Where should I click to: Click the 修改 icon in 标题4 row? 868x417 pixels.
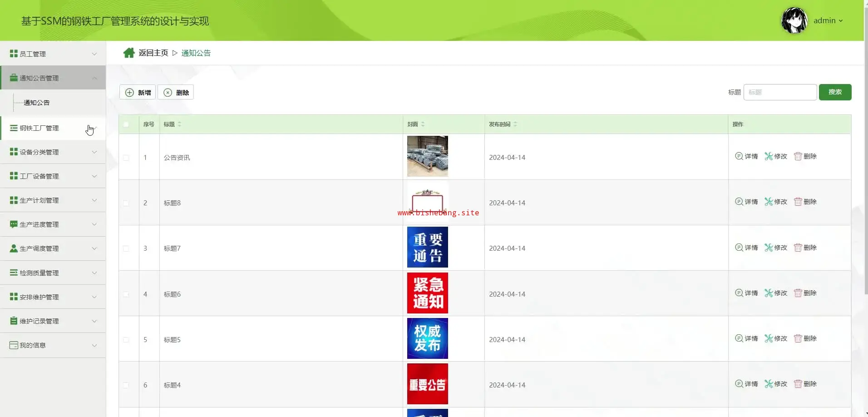click(769, 384)
